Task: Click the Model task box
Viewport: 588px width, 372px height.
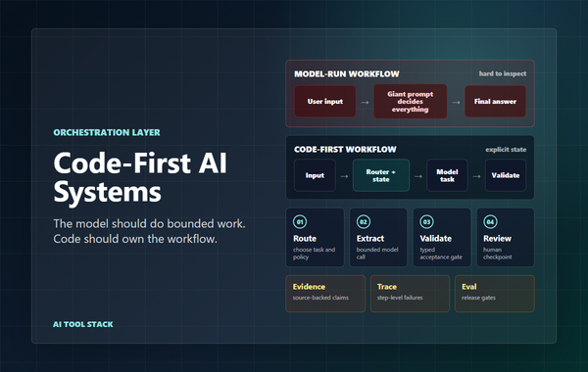Action: 448,175
